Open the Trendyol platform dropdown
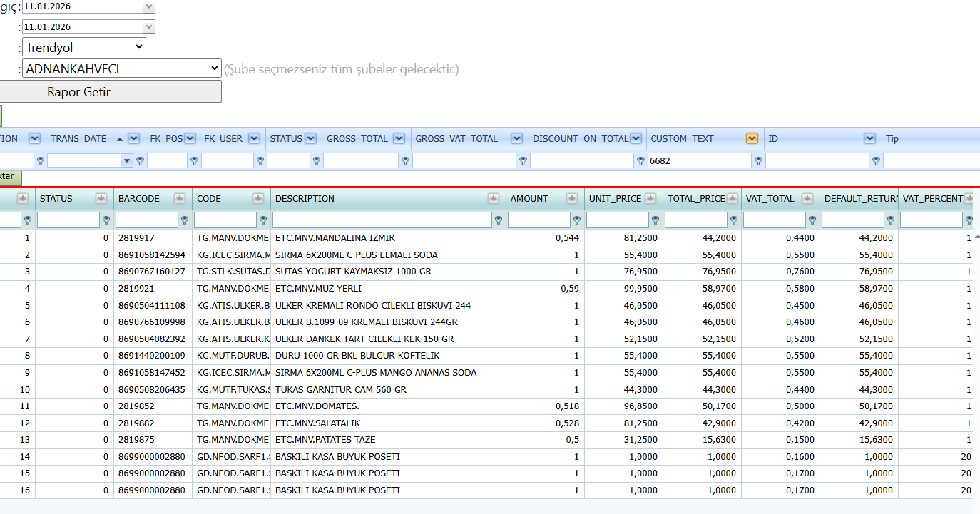 (x=84, y=48)
